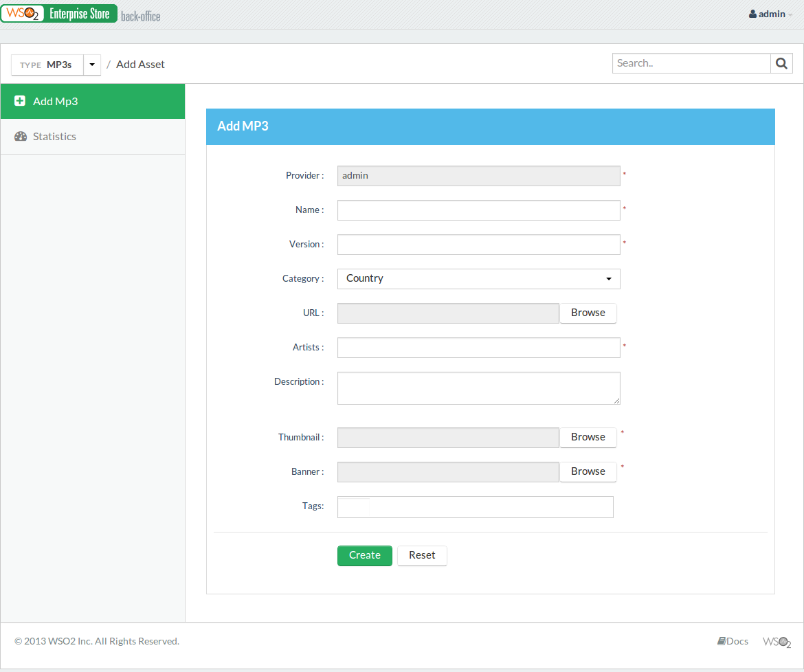Select Statistics in the sidebar
This screenshot has height=672, width=804.
(x=54, y=136)
